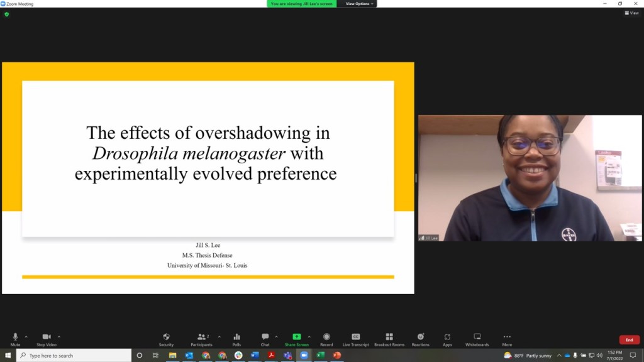Expand the arrow next to Share Screen

point(309,336)
